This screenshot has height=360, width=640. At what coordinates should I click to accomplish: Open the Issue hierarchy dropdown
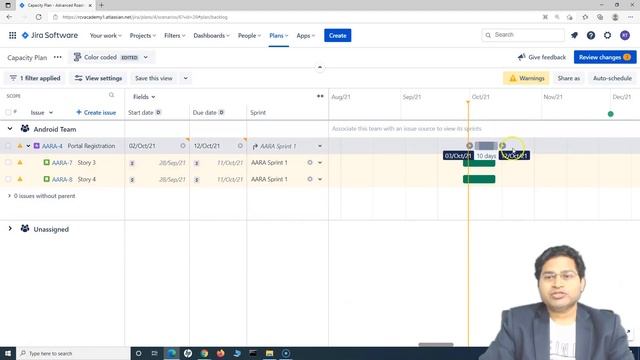[x=42, y=112]
